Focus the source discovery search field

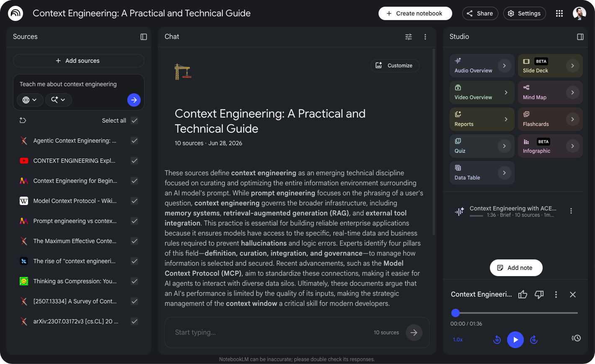tap(79, 84)
